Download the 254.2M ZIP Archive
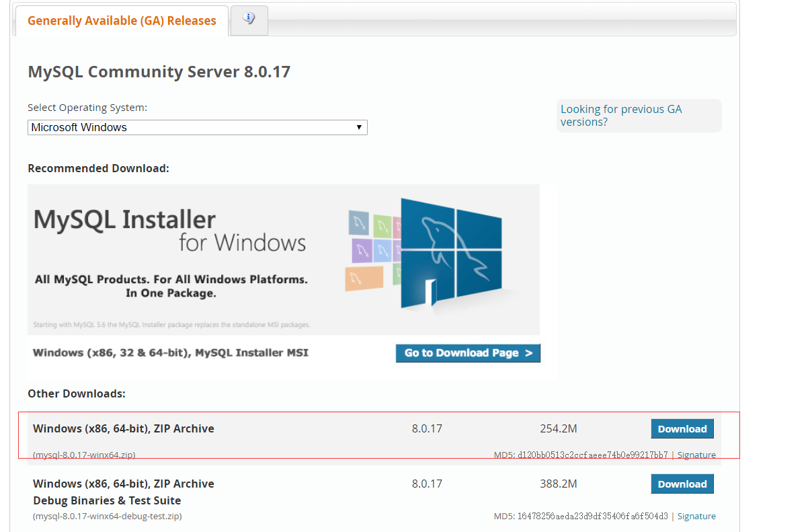The image size is (812, 532). click(682, 429)
